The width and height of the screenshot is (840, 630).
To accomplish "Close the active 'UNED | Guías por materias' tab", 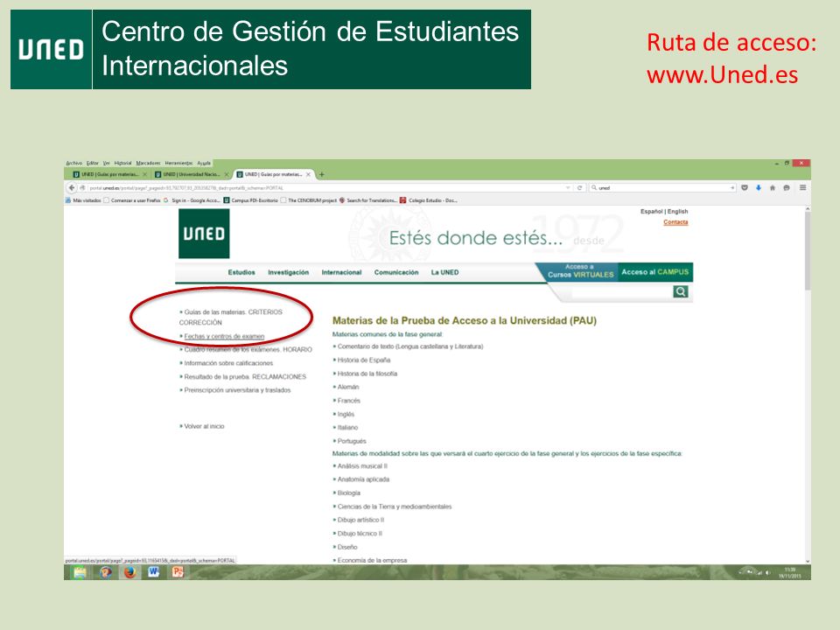I will pyautogui.click(x=308, y=175).
